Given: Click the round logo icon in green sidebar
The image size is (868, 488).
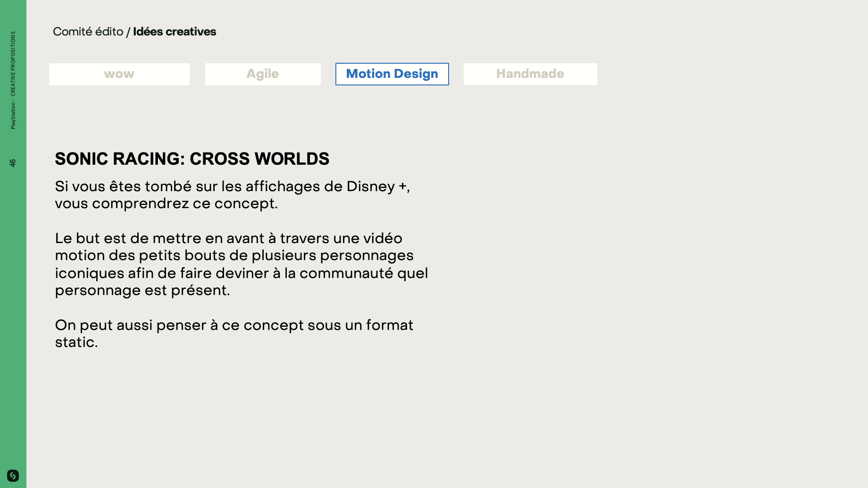Looking at the screenshot, I should (x=13, y=475).
